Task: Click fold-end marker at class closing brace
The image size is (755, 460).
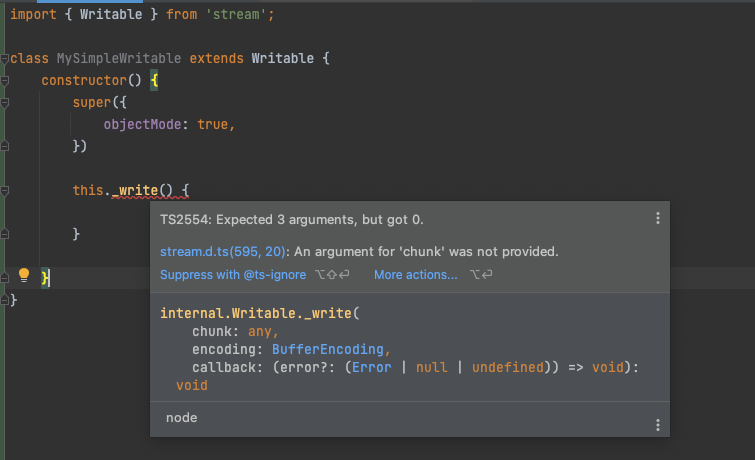Action: pos(4,300)
